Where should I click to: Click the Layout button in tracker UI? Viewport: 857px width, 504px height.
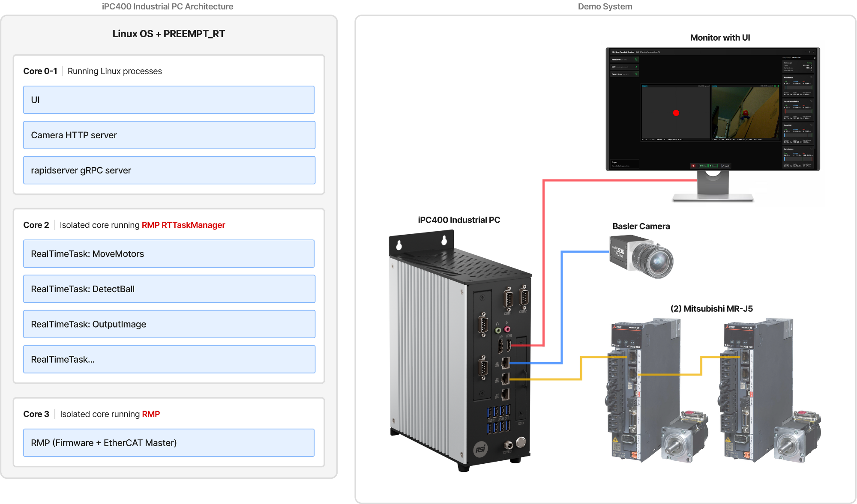pos(725,166)
